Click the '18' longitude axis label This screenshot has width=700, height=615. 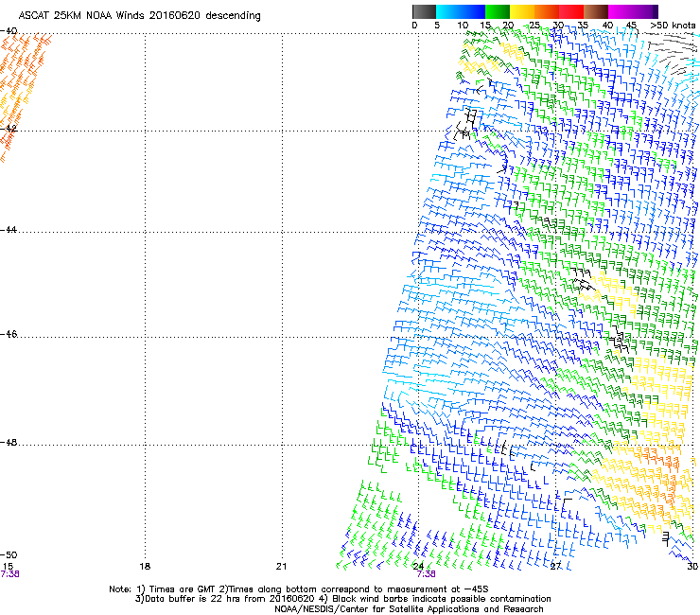point(145,567)
